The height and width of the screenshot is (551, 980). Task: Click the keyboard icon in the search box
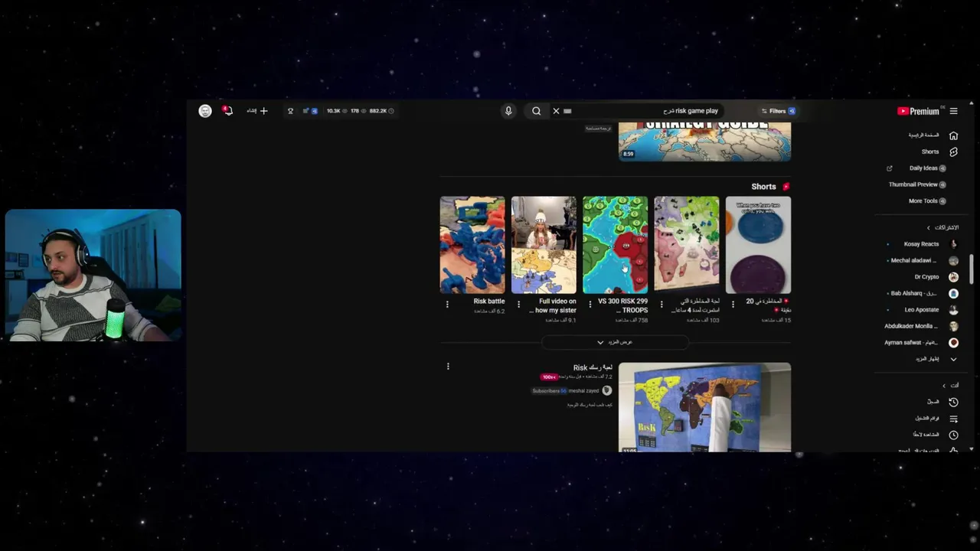[x=567, y=111]
